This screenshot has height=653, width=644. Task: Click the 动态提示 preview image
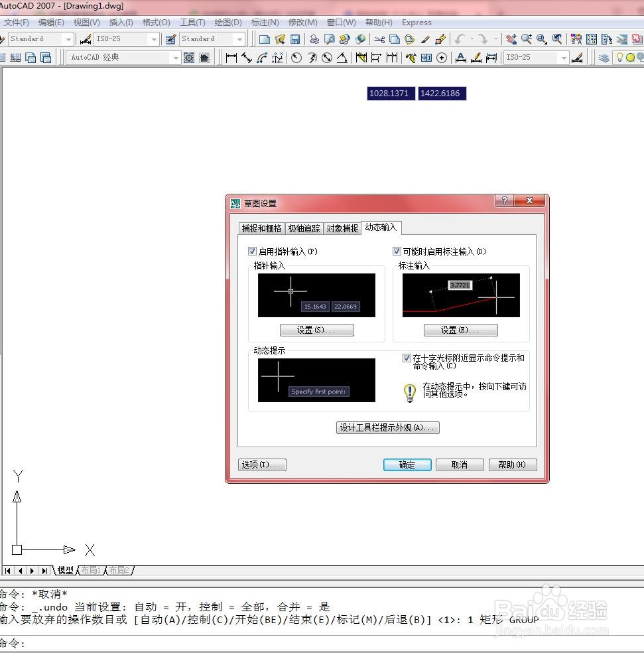point(316,380)
